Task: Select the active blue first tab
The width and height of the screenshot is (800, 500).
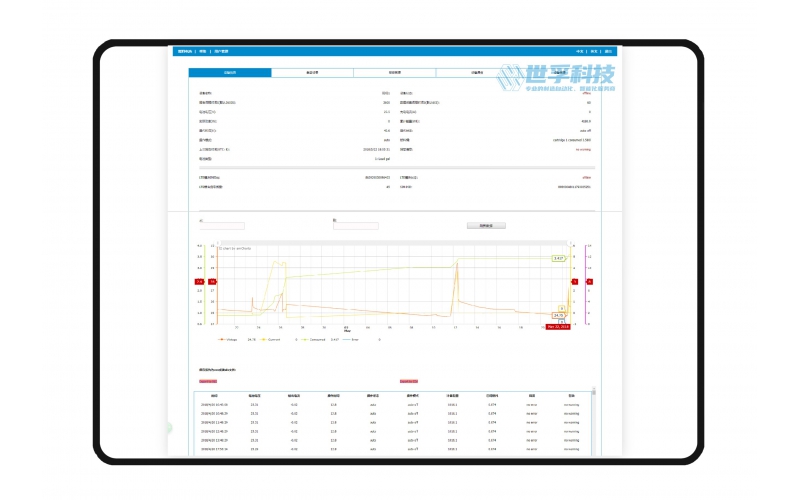Action: [229, 73]
